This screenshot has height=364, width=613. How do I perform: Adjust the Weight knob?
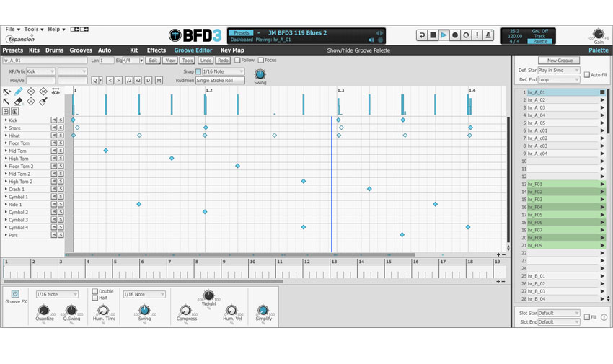[208, 296]
